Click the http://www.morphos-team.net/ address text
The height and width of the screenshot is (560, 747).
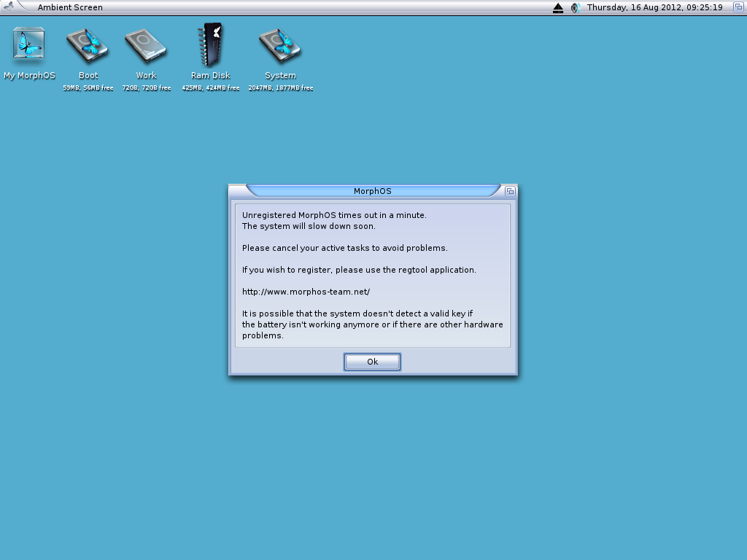tap(306, 292)
